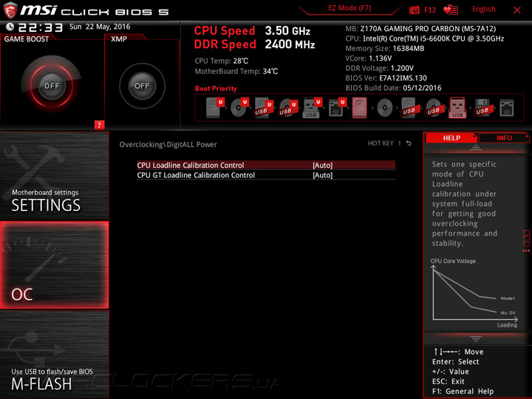Select the legacy network boot device
This screenshot has width=532, height=399.
[x=507, y=108]
